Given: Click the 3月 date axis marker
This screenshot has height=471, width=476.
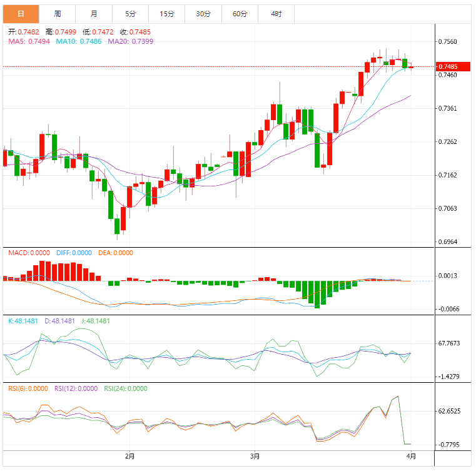Looking at the screenshot, I should click(x=254, y=456).
